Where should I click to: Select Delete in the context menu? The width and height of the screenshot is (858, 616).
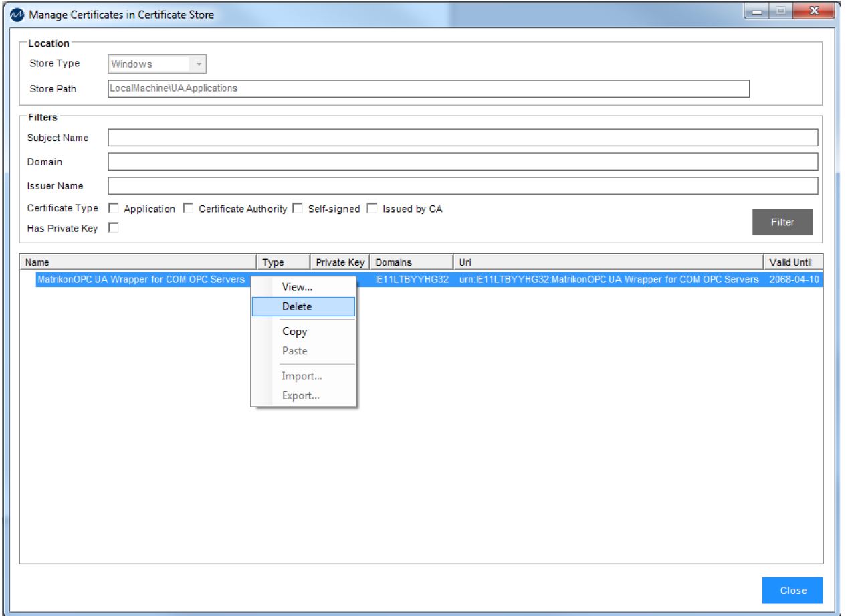(x=297, y=306)
